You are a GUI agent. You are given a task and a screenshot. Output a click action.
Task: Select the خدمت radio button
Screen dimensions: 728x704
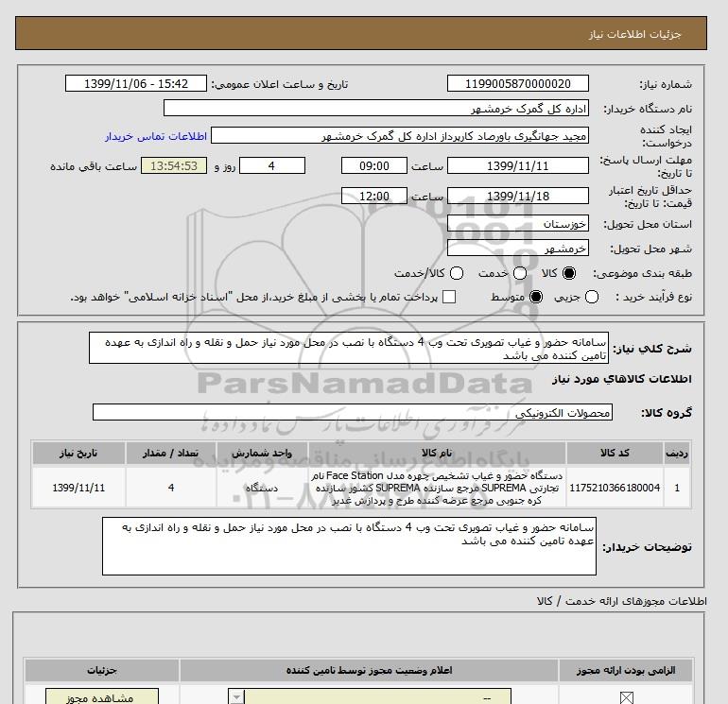[x=520, y=273]
